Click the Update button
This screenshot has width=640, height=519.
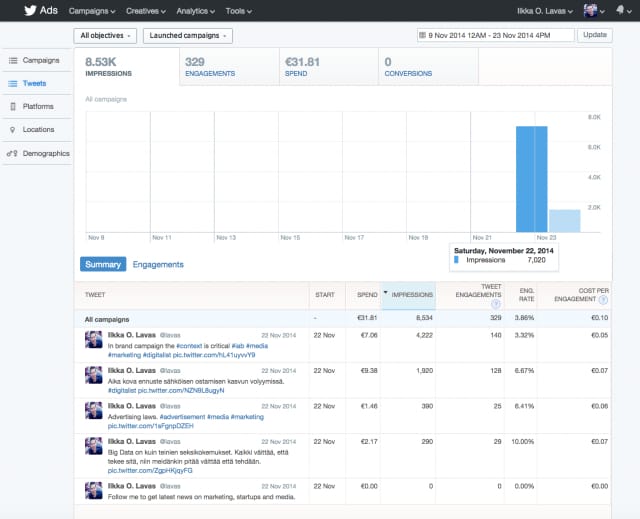coord(594,35)
